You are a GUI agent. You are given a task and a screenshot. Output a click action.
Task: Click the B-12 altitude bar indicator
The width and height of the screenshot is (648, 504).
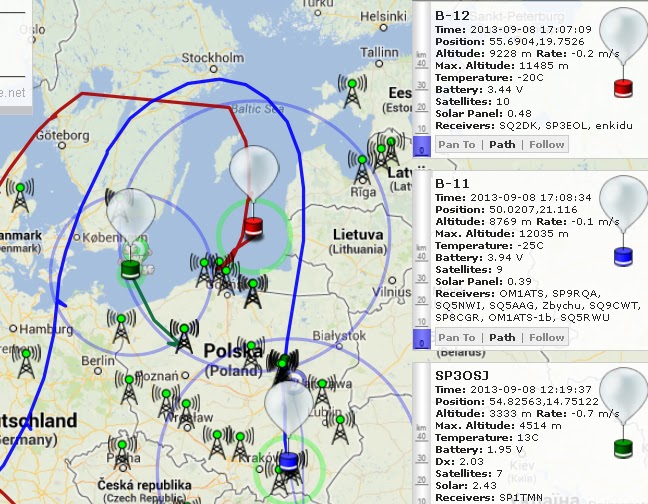(x=422, y=147)
